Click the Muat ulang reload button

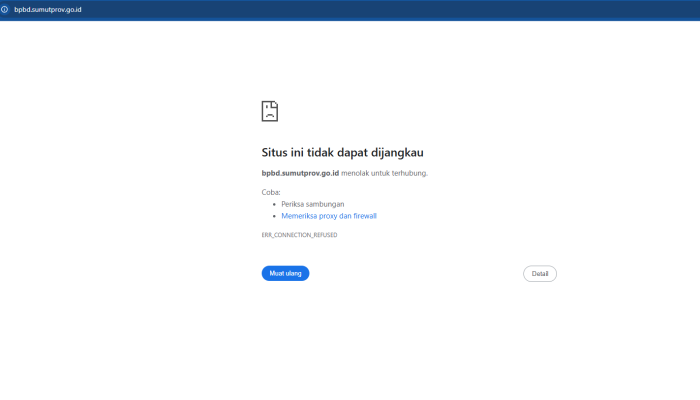285,273
